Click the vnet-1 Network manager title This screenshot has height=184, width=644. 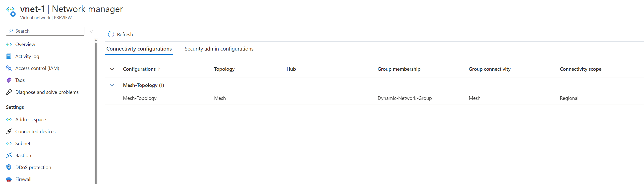[71, 9]
